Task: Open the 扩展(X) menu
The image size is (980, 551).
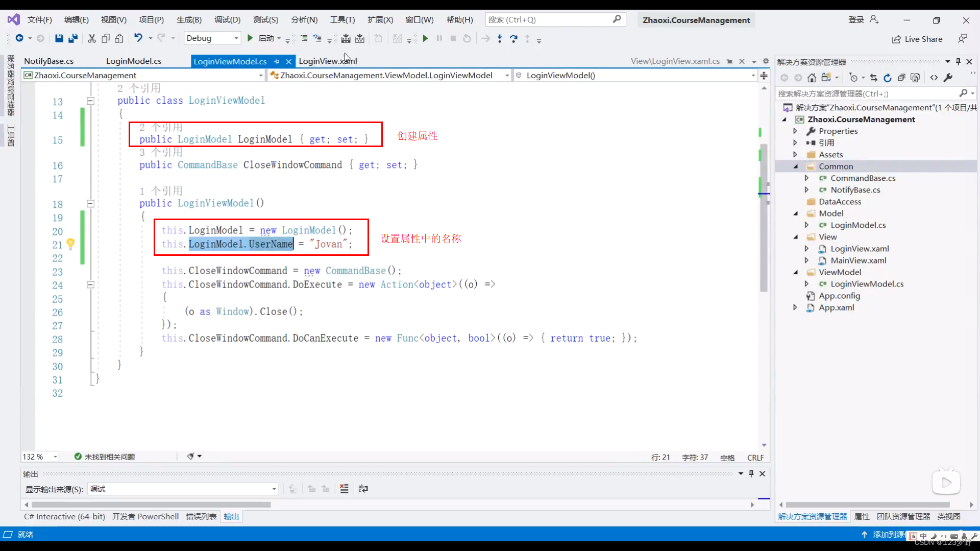Action: [x=380, y=20]
